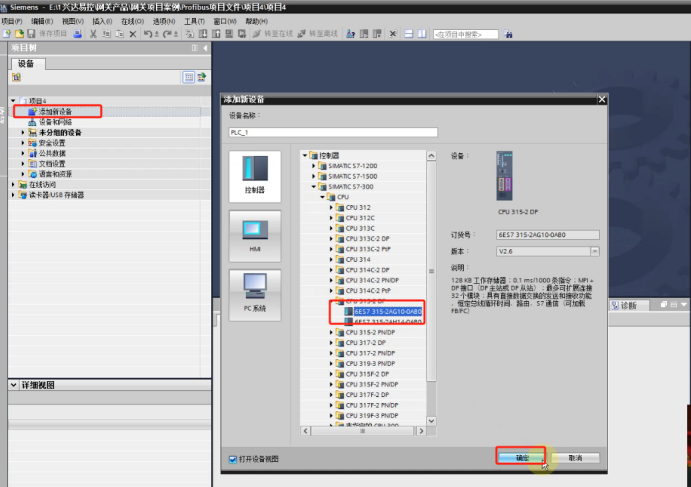Click the CPU 319-3 PN/DP folder
This screenshot has height=487, width=691.
370,364
